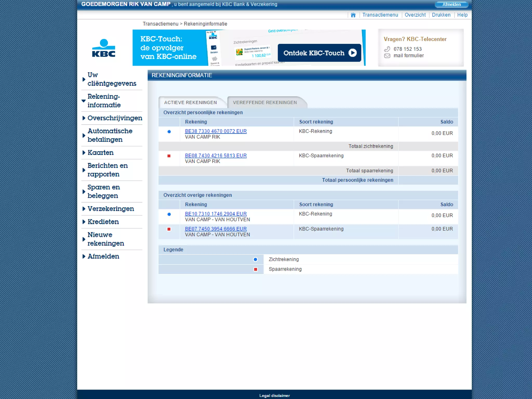Expand Sparen en beleggen arrow
532x399 pixels.
click(84, 191)
